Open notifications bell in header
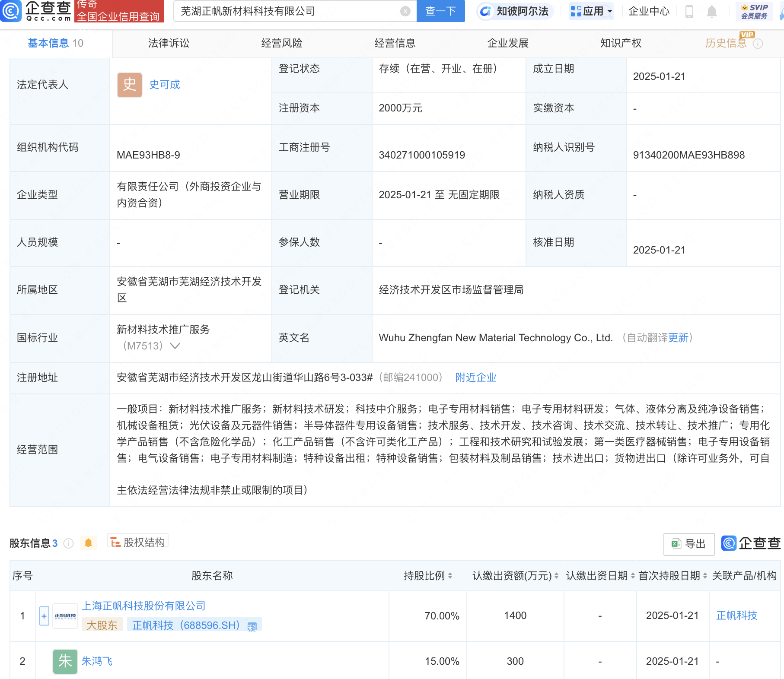The image size is (784, 679). click(711, 11)
